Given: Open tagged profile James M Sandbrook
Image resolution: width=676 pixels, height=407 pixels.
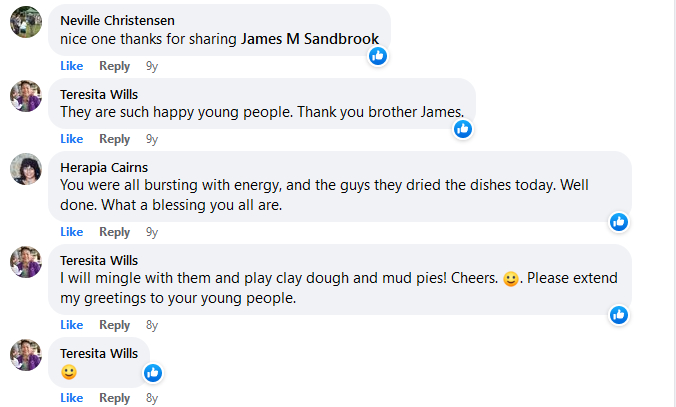Looking at the screenshot, I should click(310, 39).
